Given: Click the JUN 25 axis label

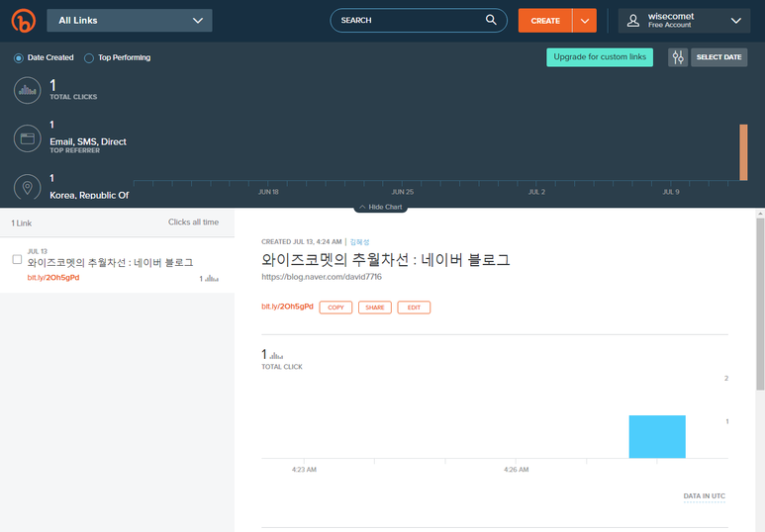Looking at the screenshot, I should (403, 192).
